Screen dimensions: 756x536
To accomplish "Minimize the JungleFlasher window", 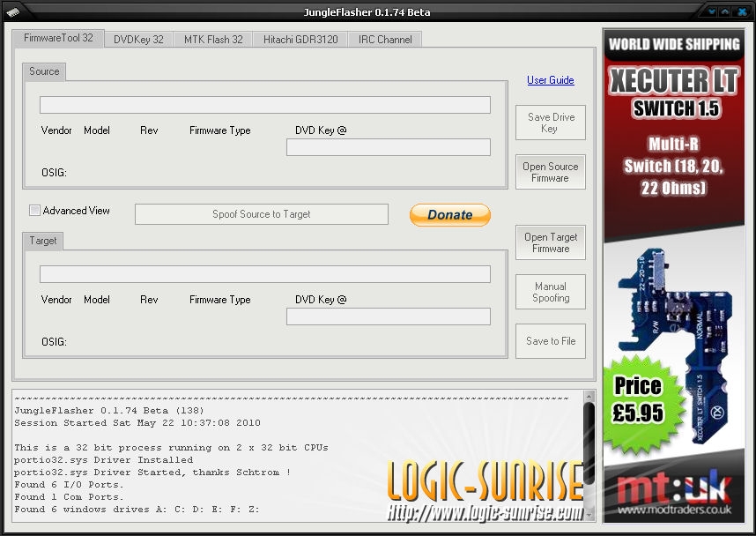I will (x=712, y=11).
